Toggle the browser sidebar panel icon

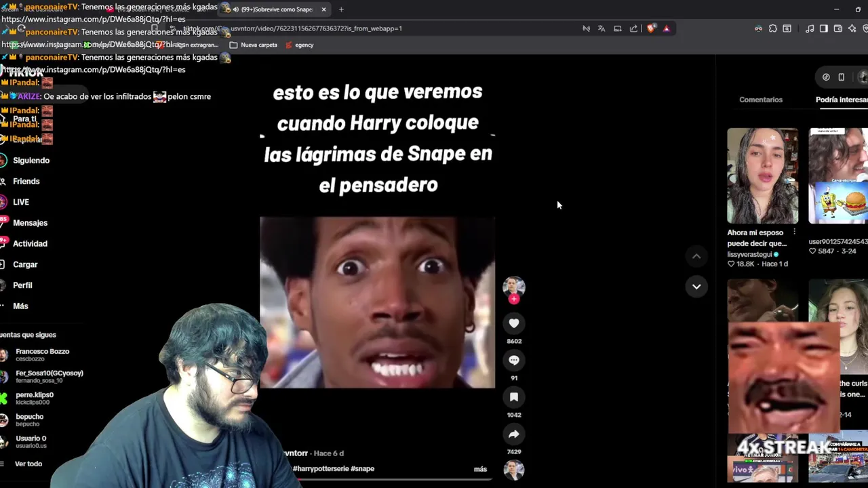point(824,28)
